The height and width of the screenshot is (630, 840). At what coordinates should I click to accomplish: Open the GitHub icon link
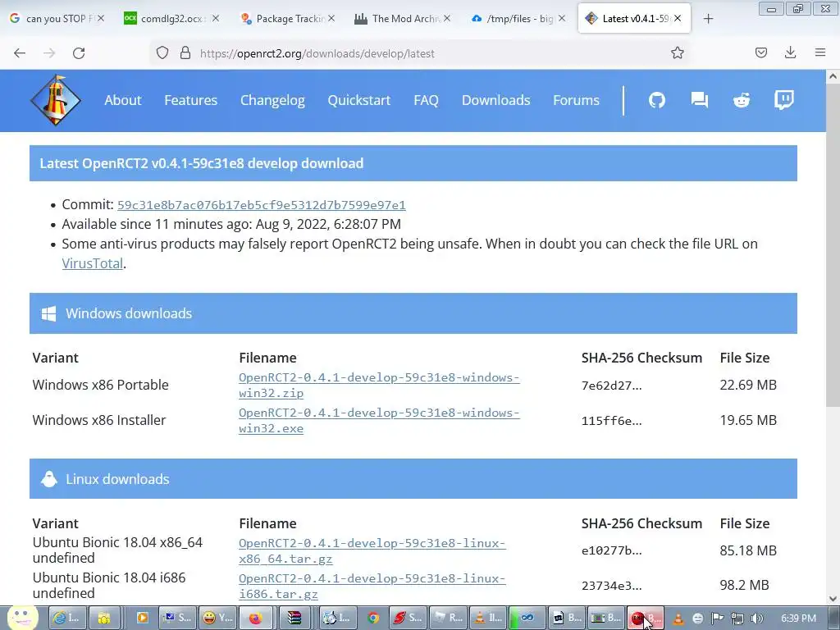point(657,100)
